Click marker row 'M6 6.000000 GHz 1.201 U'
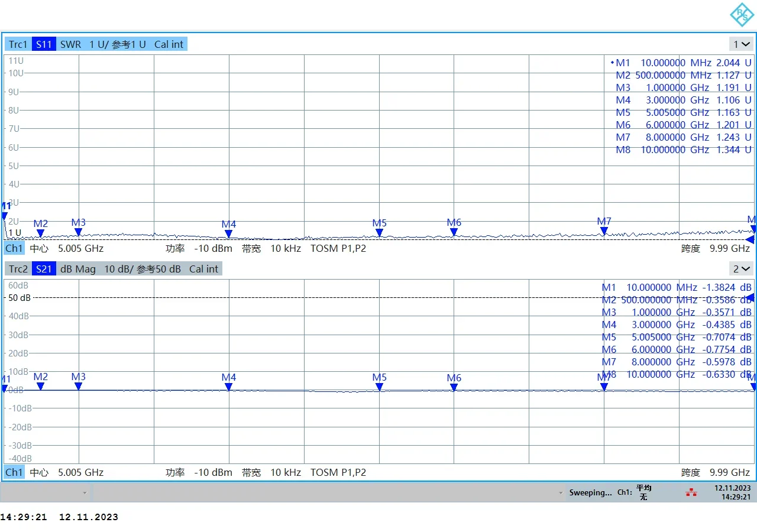The height and width of the screenshot is (532, 757). (683, 125)
